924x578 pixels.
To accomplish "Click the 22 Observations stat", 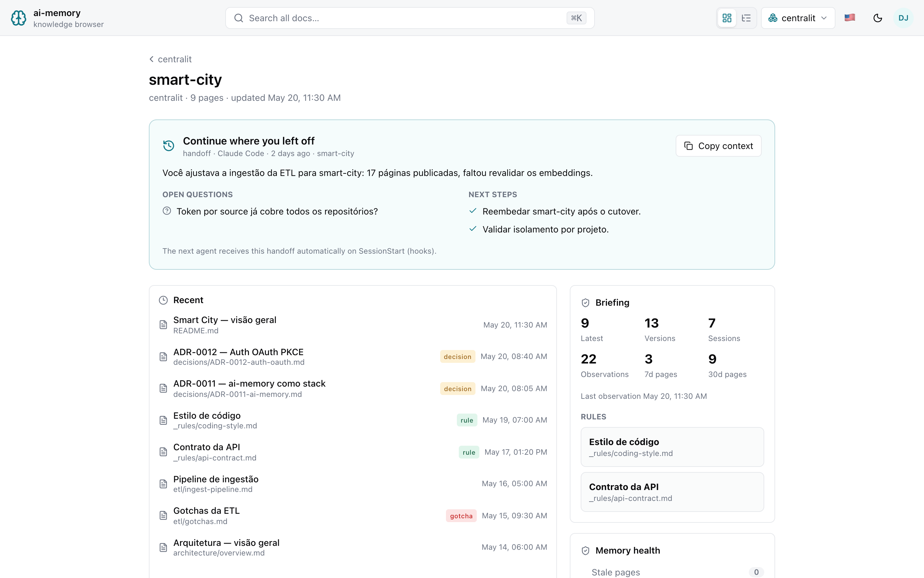I will pyautogui.click(x=604, y=365).
